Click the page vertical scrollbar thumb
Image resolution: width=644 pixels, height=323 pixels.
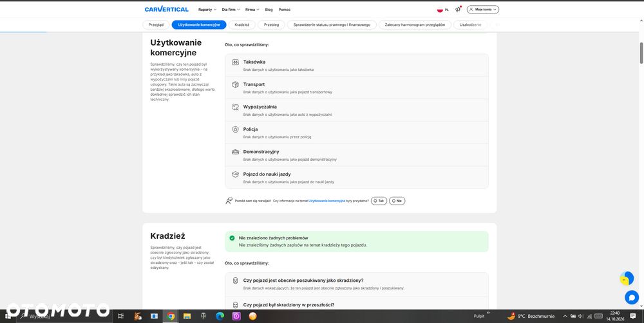pos(641,53)
